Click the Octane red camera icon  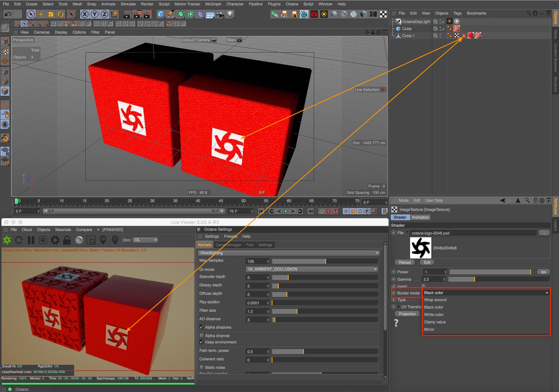(x=314, y=14)
